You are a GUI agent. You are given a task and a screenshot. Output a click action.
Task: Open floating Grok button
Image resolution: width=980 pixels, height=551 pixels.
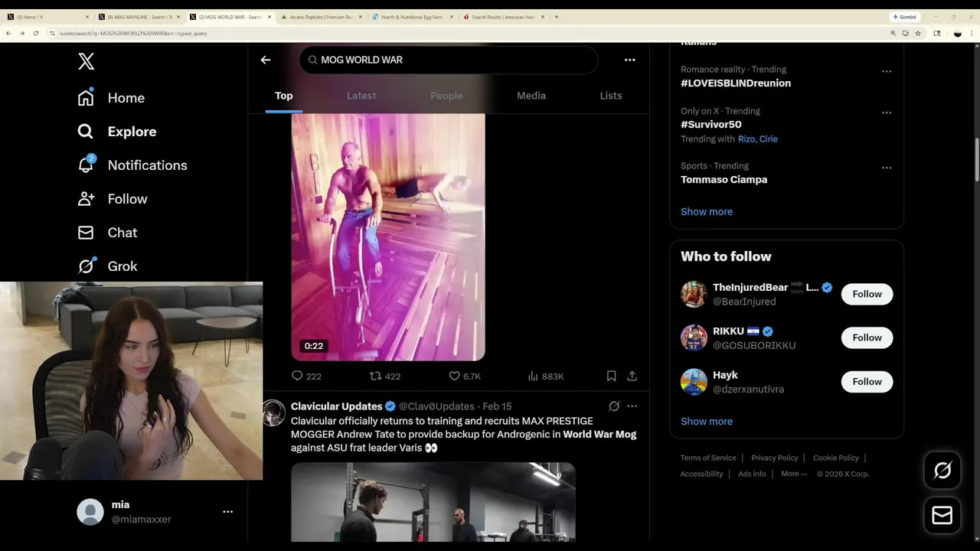coord(942,471)
